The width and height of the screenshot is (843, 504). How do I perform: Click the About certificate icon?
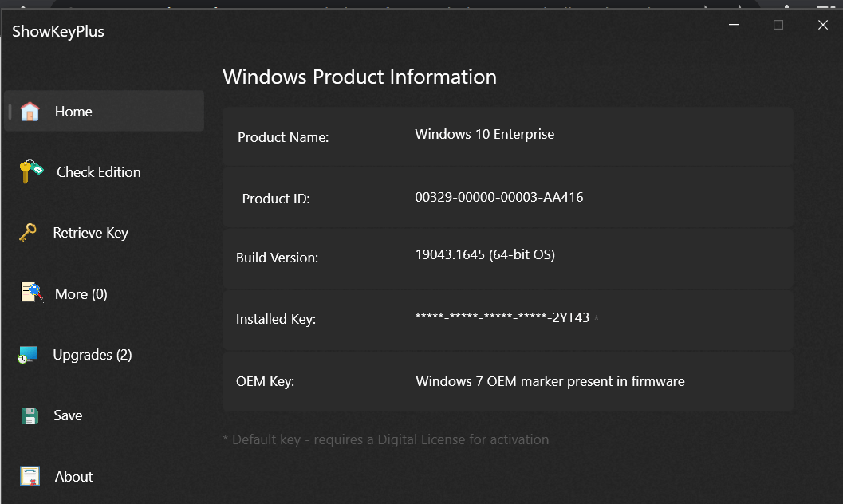(x=30, y=477)
